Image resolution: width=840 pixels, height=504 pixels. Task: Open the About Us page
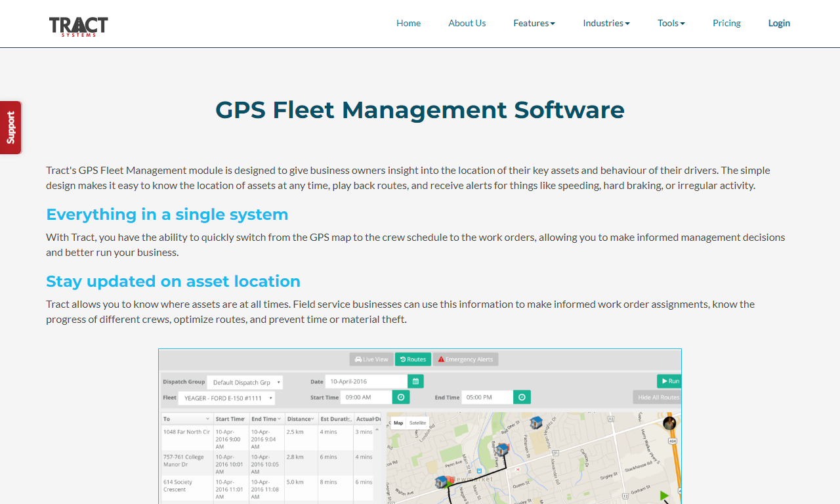467,23
